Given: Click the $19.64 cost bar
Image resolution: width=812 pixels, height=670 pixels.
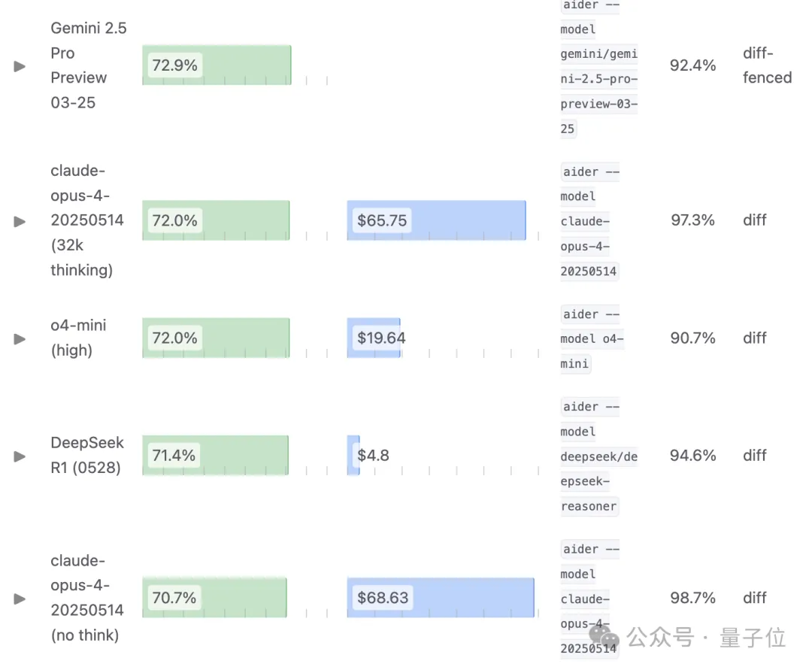Looking at the screenshot, I should 374,338.
